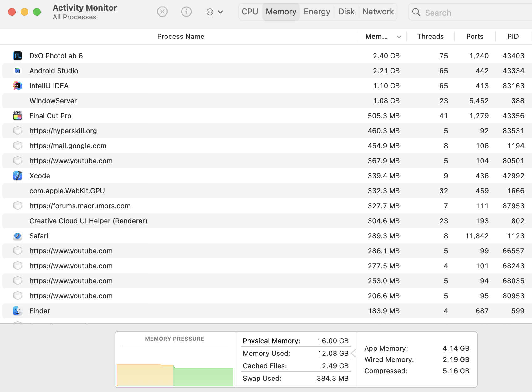Sort by the PID column header
The height and width of the screenshot is (392, 532).
(513, 37)
